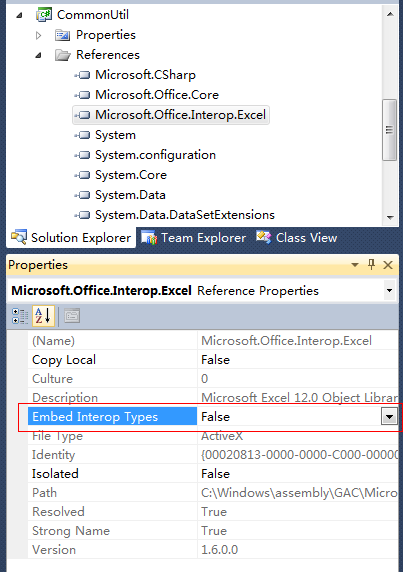This screenshot has width=403, height=572.
Task: Click the Solution Explorer vertical scrollbar thumb
Action: point(390,130)
